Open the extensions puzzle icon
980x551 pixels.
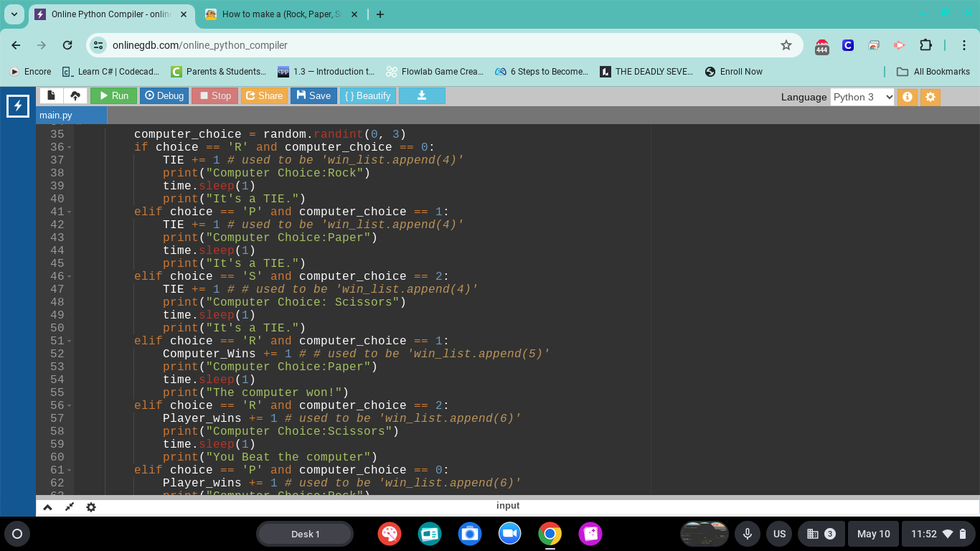tap(925, 45)
